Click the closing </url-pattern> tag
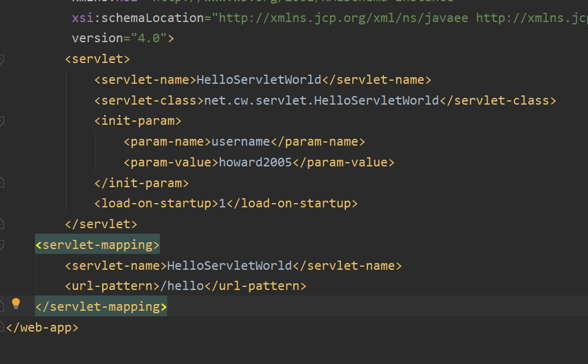The width and height of the screenshot is (588, 364). point(255,286)
